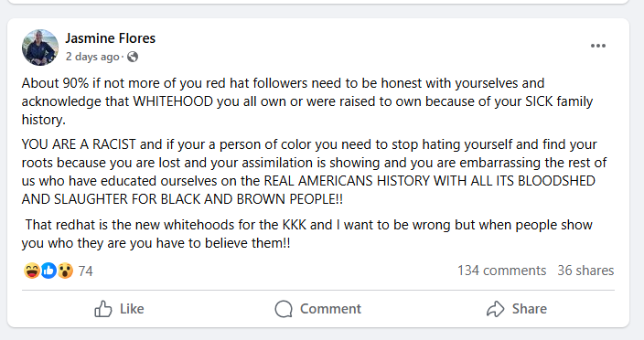
Task: Click the speech bubble icon beside Comment
Action: (284, 309)
